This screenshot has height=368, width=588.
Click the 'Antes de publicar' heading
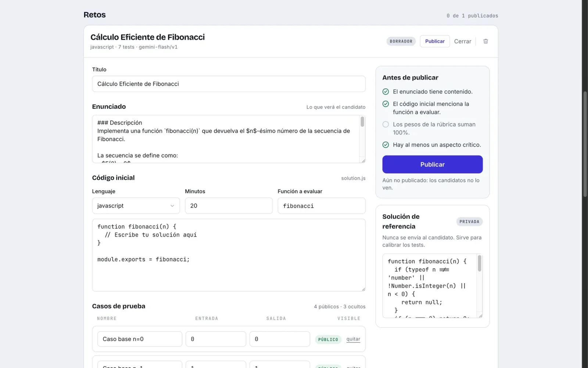410,78
